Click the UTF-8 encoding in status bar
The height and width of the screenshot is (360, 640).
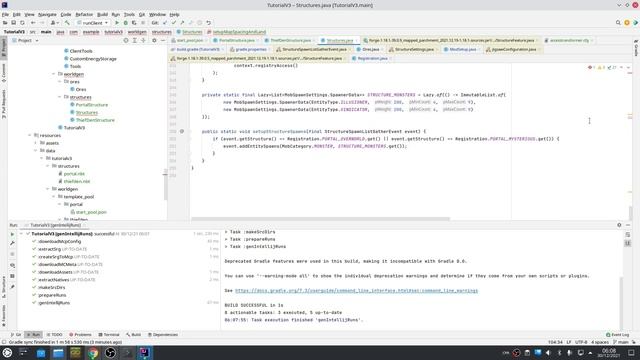581,342
